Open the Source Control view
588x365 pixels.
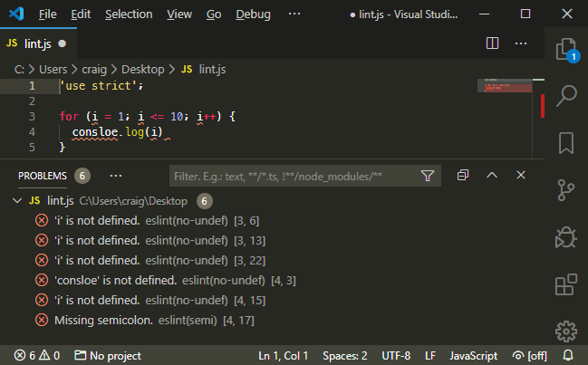click(x=566, y=189)
